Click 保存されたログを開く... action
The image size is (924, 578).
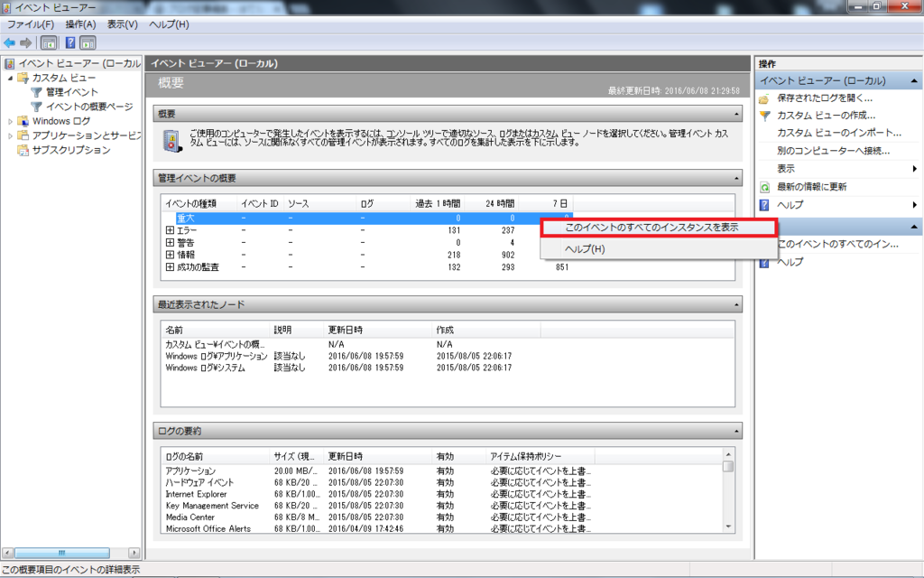(825, 98)
